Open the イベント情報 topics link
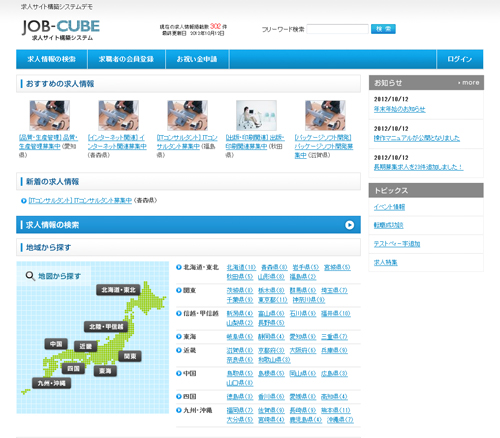Screen dimensions: 500x438 coord(389,207)
